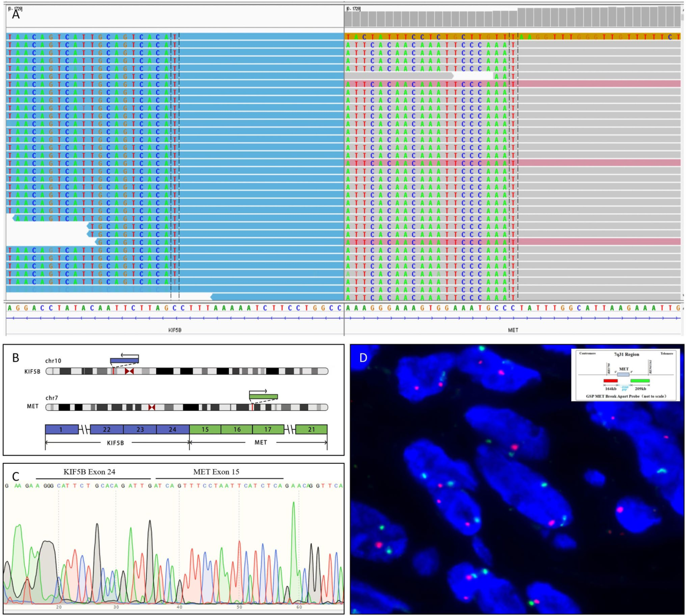Image resolution: width=686 pixels, height=616 pixels.
Task: Select MET exon 15 block
Action: (x=206, y=430)
